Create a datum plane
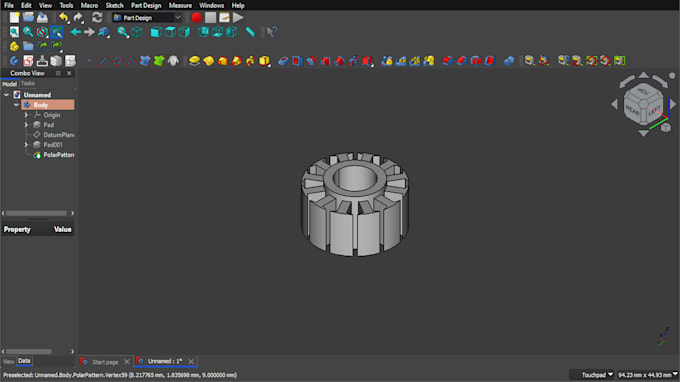The width and height of the screenshot is (680, 382). pos(117,61)
